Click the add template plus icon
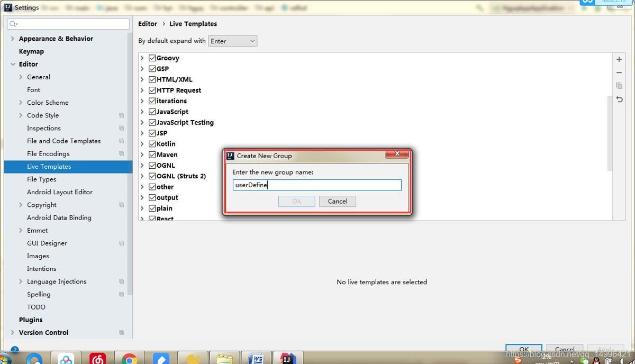 [619, 59]
